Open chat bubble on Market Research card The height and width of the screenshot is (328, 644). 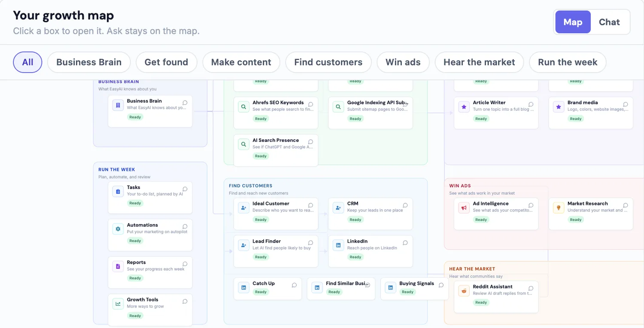(626, 205)
